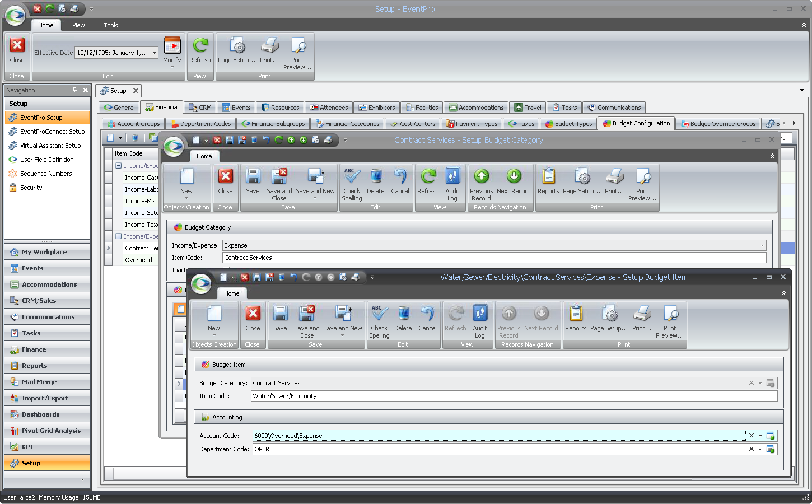Click Save and New in Budget Item window
The image size is (812, 504).
pos(343,322)
